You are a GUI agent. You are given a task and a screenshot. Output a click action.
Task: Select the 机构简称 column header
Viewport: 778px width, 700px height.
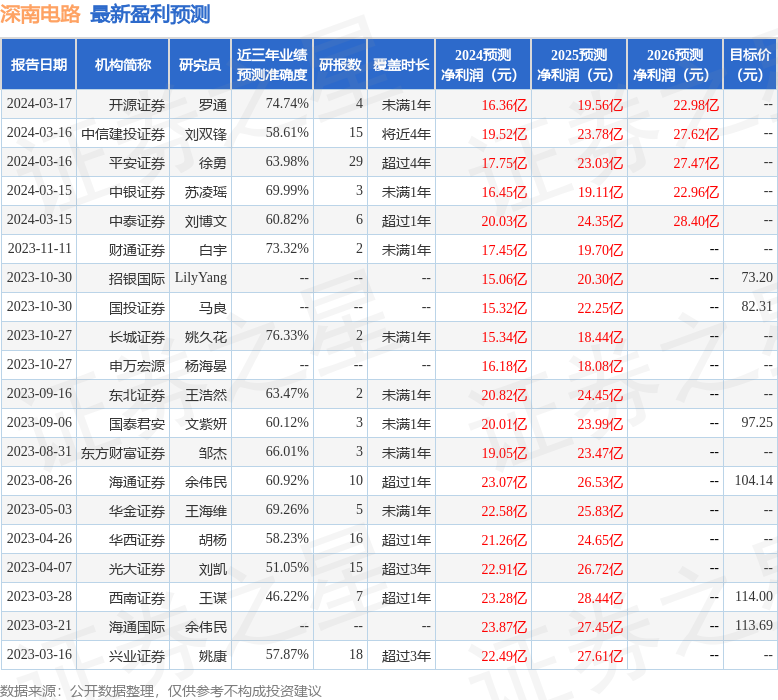click(x=123, y=64)
